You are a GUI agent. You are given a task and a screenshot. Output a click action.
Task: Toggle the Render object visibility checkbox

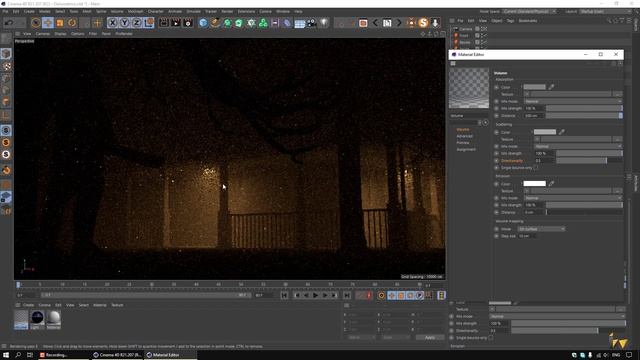tap(477, 42)
